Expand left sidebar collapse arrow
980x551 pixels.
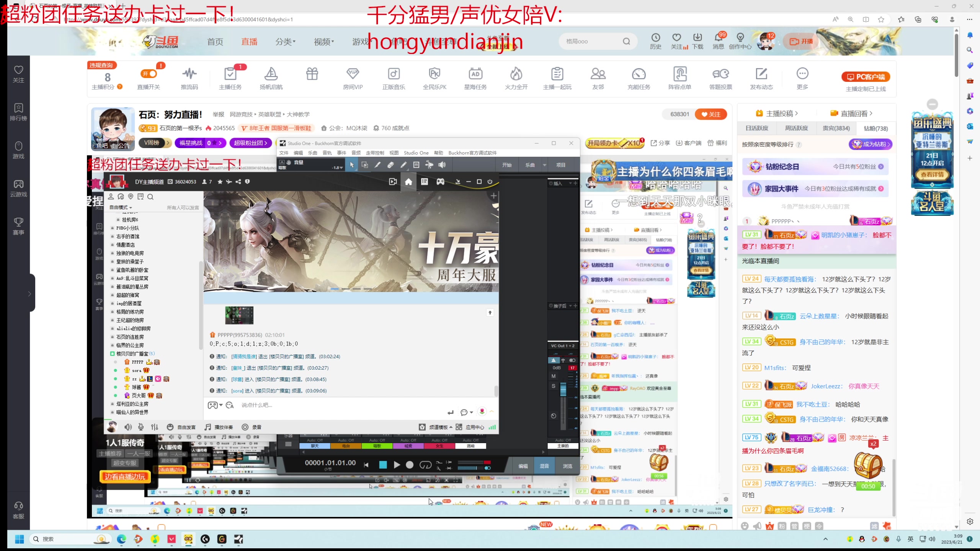(29, 294)
